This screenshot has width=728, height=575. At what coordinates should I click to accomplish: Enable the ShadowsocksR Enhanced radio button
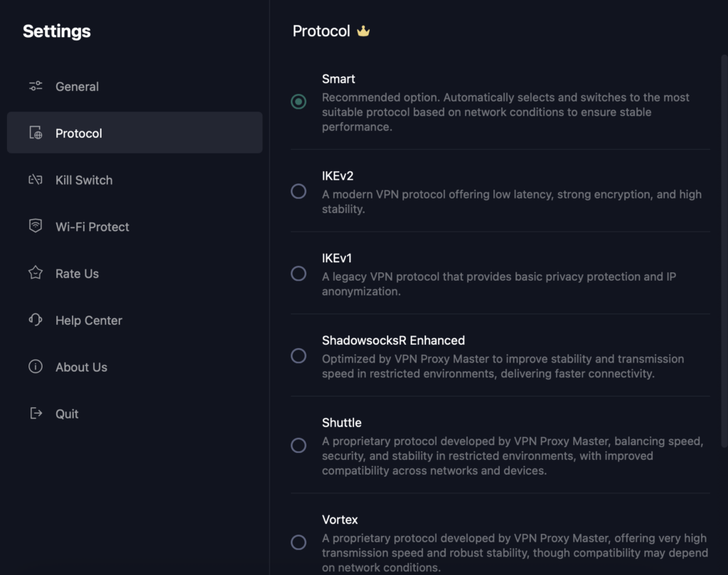(x=299, y=355)
